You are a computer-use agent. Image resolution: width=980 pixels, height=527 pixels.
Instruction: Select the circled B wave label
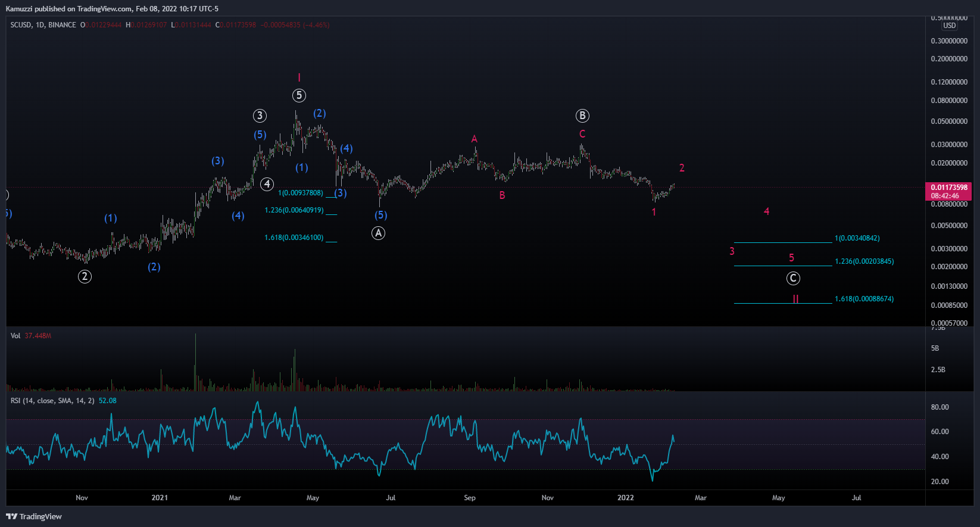pos(582,116)
